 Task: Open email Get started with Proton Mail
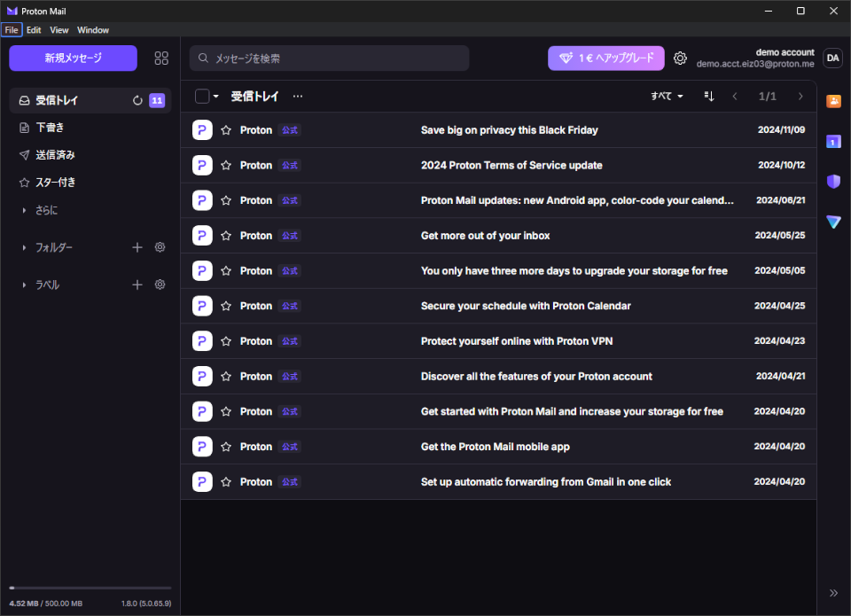click(498, 411)
